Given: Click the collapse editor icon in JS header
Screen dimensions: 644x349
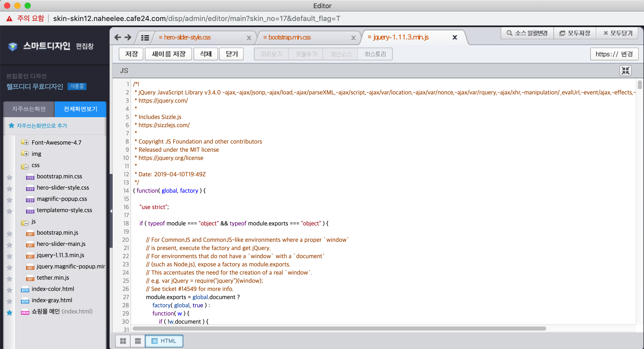Looking at the screenshot, I should coord(625,71).
